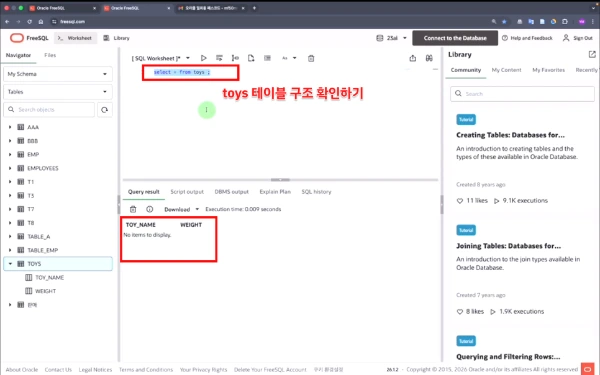Click the Contact Us footer link
Viewport: 600px width, 375px height.
[x=58, y=370]
